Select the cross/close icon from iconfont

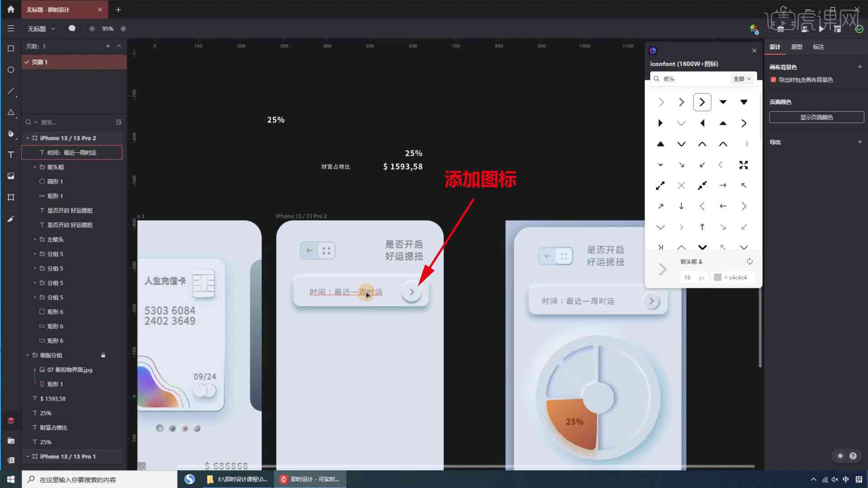coord(681,185)
